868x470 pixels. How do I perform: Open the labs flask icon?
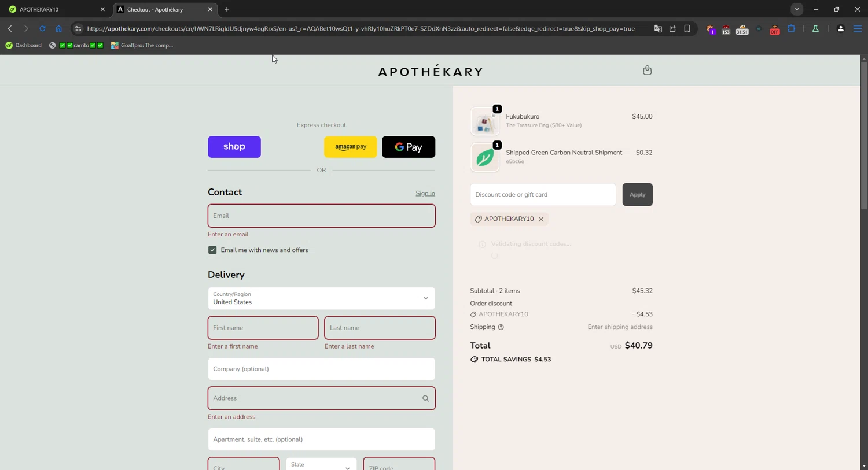tap(815, 28)
